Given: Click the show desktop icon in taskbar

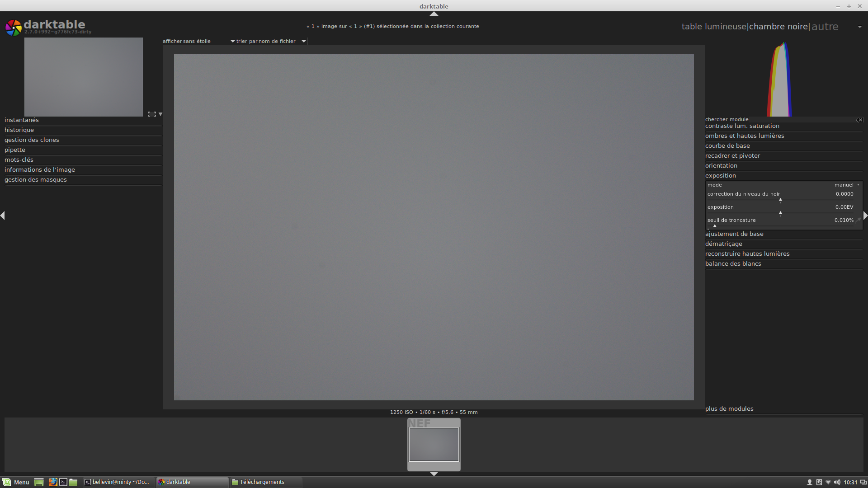Looking at the screenshot, I should [x=39, y=482].
